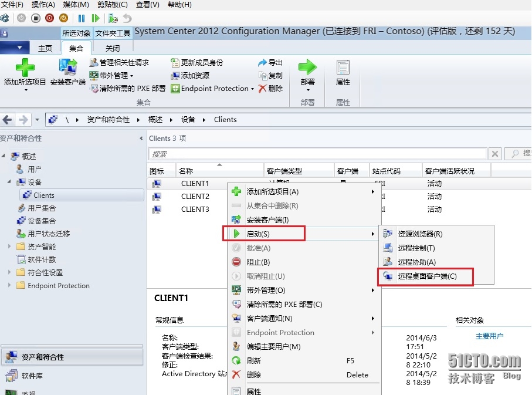Click the Install Client ribbon icon
This screenshot has height=395, width=532.
(68, 67)
